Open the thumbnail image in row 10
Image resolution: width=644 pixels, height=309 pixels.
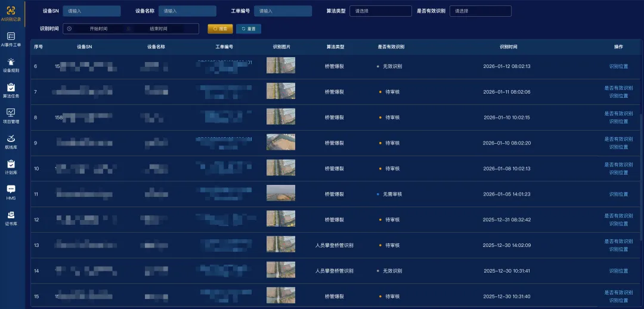(x=280, y=167)
